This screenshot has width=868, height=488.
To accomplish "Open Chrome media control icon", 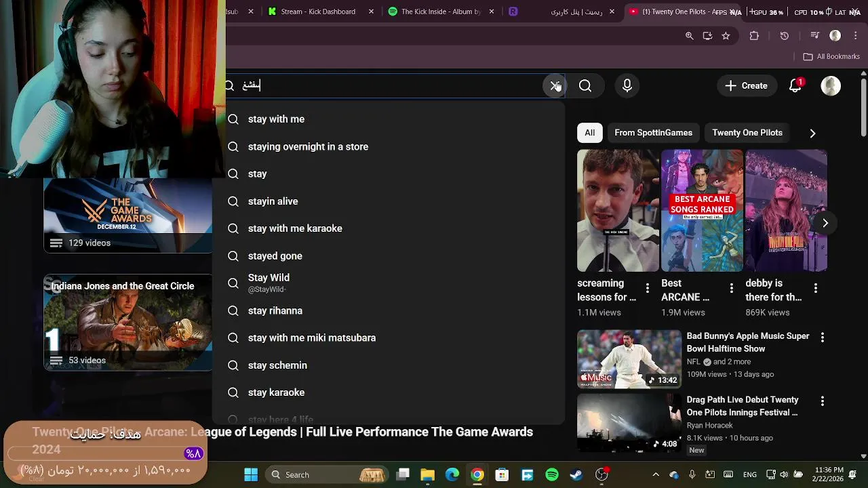I will coord(815,36).
